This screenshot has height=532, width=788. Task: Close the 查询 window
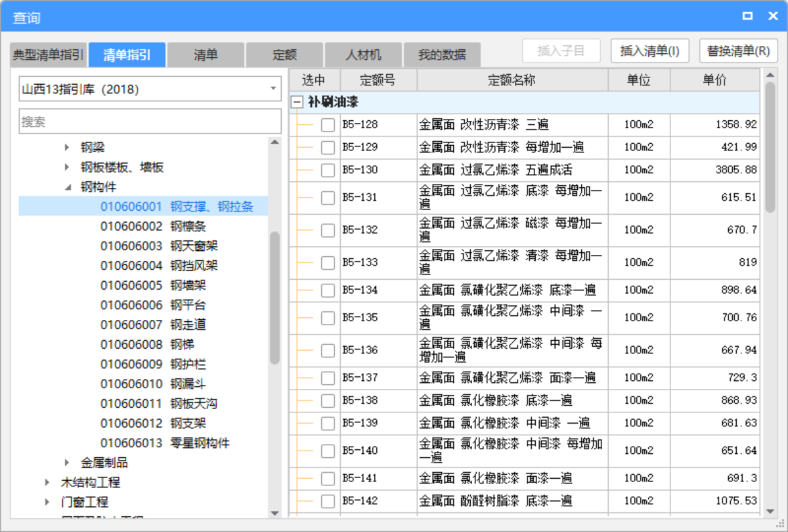point(772,16)
